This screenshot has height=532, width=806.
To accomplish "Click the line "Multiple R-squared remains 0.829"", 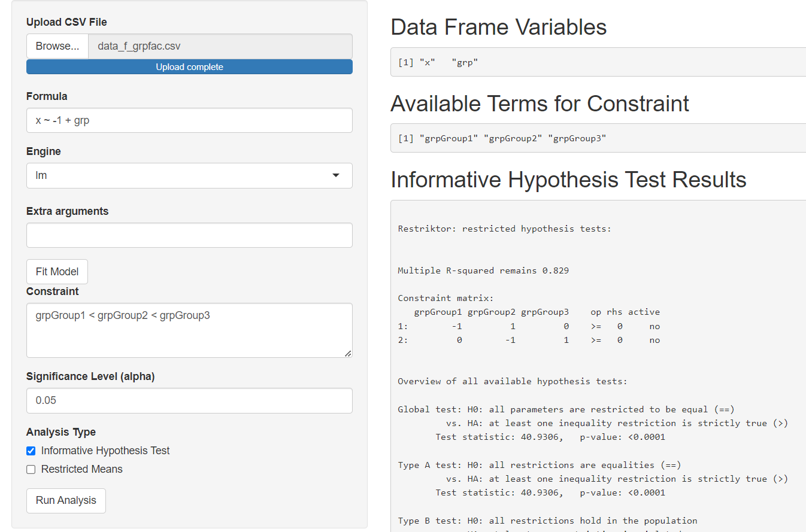I will 483,270.
